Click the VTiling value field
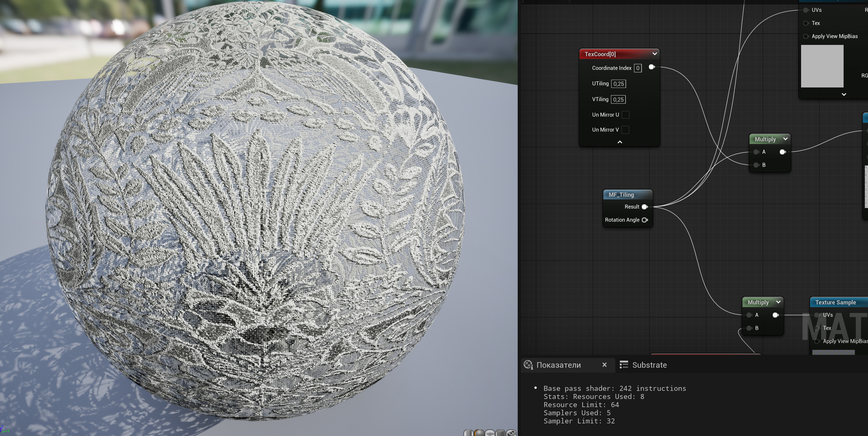 coord(618,100)
